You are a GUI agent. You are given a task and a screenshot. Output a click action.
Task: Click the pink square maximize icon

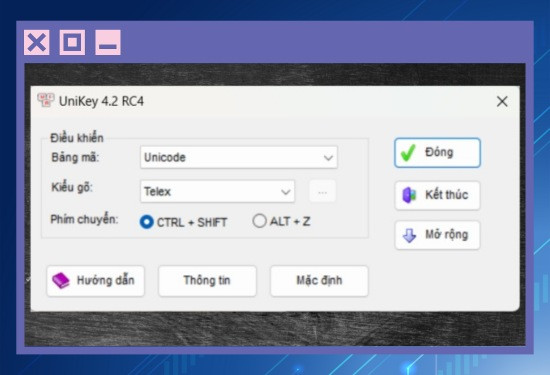(x=72, y=42)
